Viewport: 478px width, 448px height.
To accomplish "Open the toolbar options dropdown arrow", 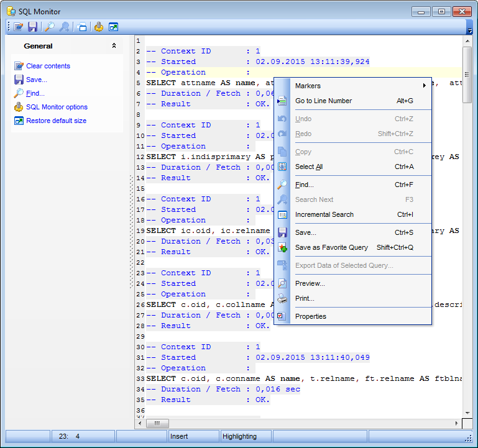I will [x=470, y=29].
